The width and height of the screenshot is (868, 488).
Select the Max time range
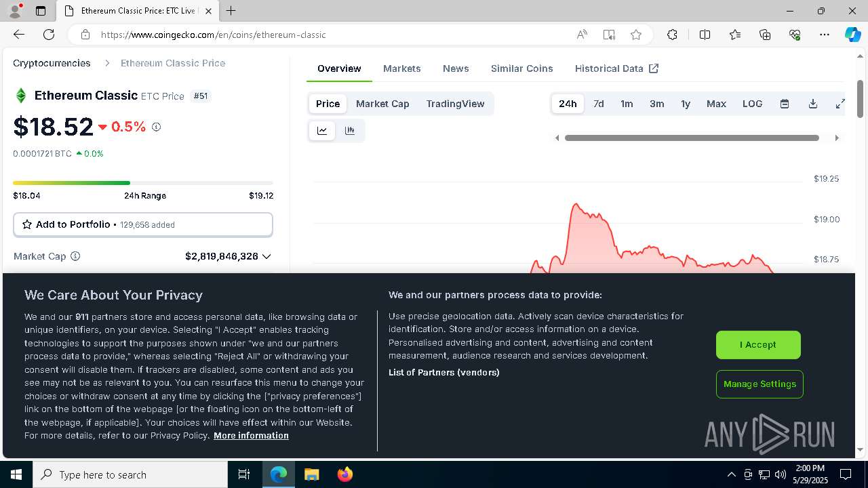click(x=716, y=104)
